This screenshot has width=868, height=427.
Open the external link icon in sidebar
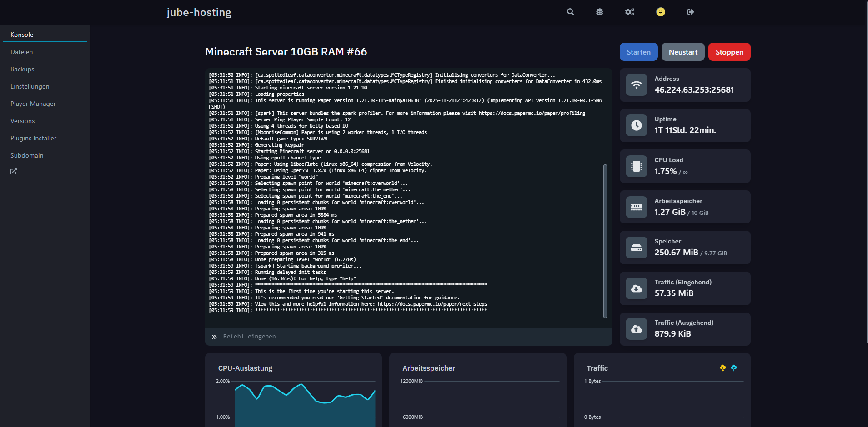pos(14,171)
